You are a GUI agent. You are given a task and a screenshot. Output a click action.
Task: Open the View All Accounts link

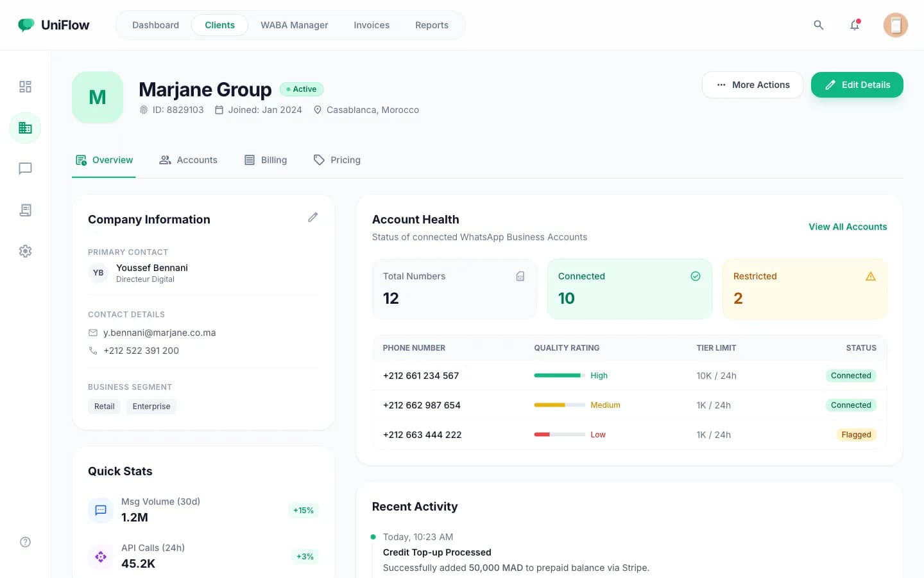(848, 227)
